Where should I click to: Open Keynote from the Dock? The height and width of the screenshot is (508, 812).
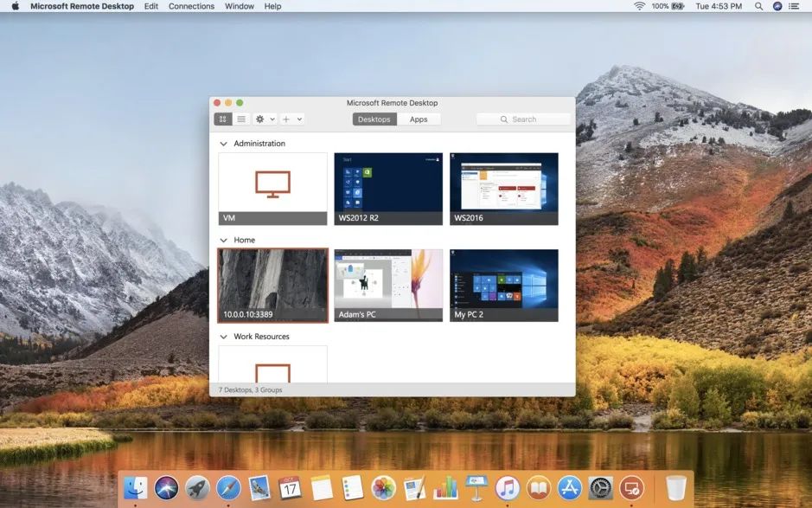pyautogui.click(x=476, y=488)
